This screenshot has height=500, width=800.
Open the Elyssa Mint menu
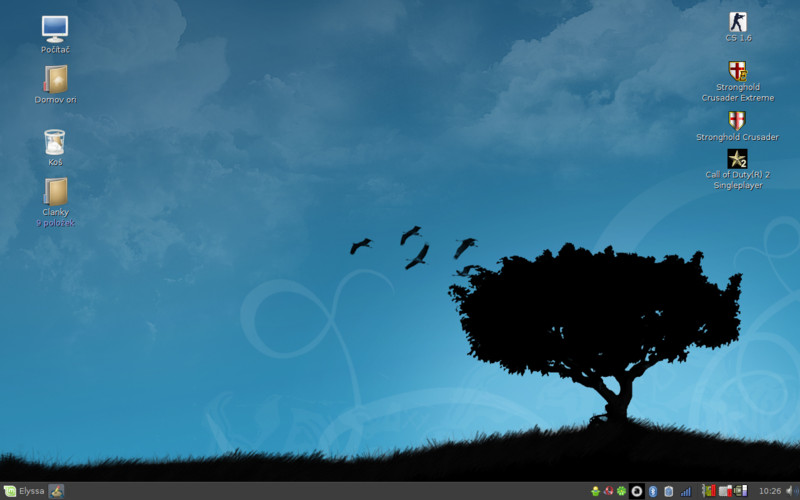24,491
